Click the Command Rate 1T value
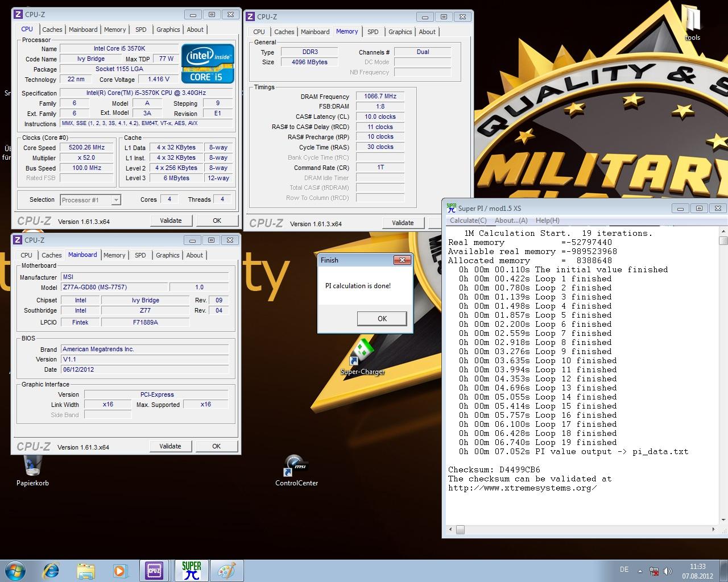 (380, 167)
